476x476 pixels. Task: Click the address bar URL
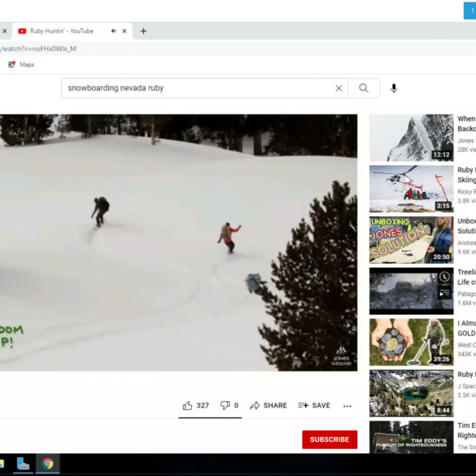point(38,49)
